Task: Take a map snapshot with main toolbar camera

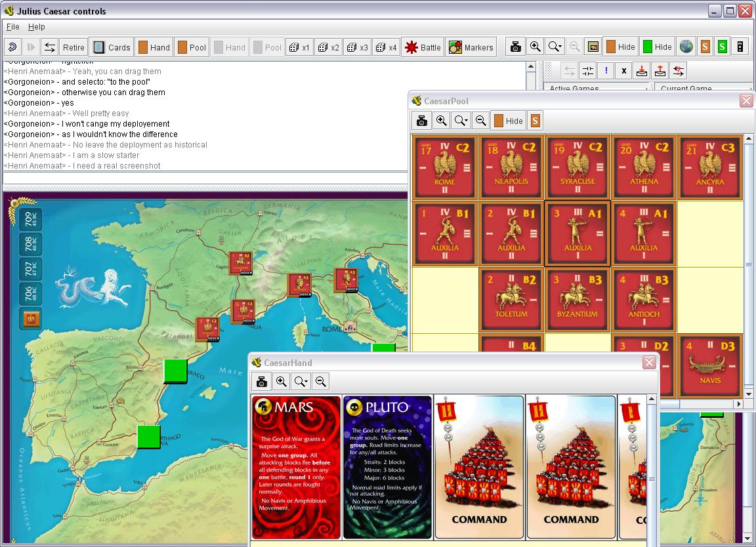Action: click(x=515, y=47)
